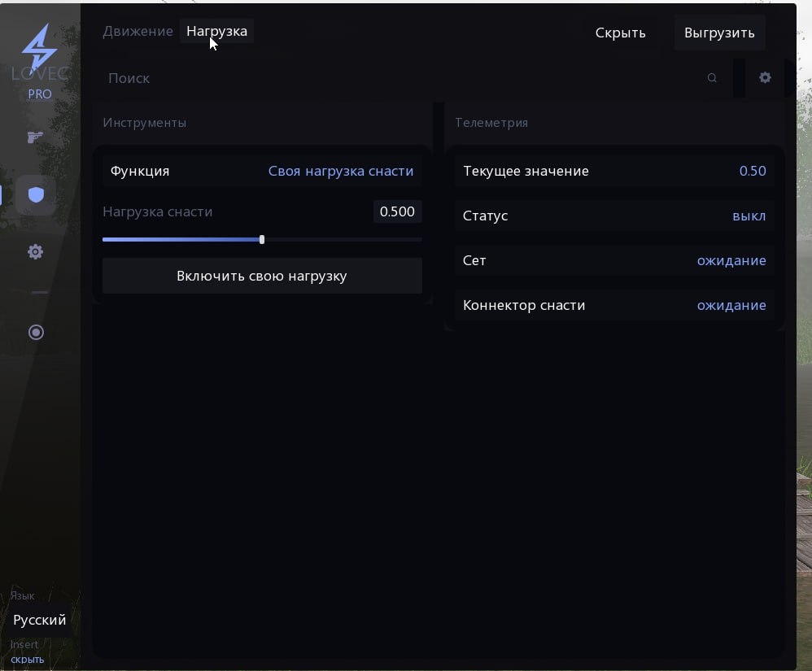Open settings via top-right gear icon

(765, 78)
